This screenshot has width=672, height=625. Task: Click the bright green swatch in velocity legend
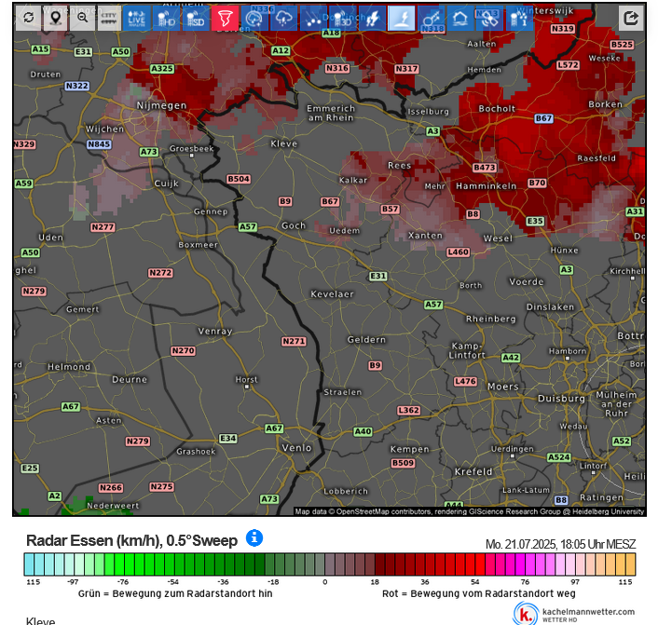(x=128, y=564)
